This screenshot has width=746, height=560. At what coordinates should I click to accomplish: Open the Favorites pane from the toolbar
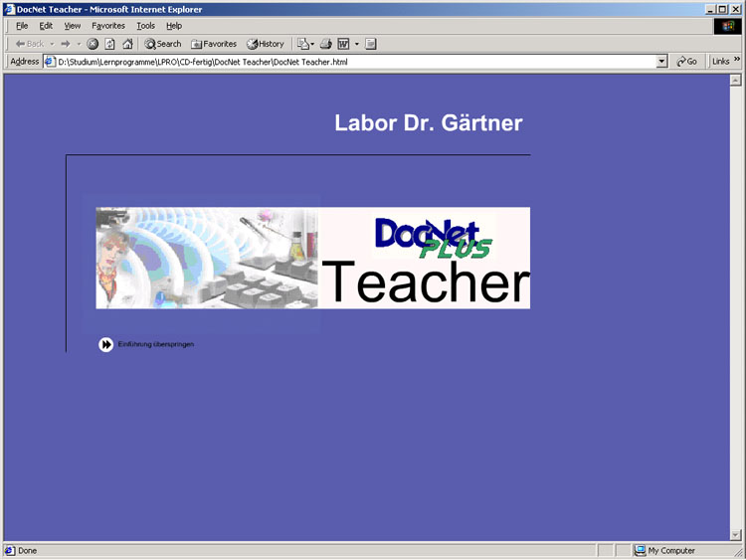(214, 44)
